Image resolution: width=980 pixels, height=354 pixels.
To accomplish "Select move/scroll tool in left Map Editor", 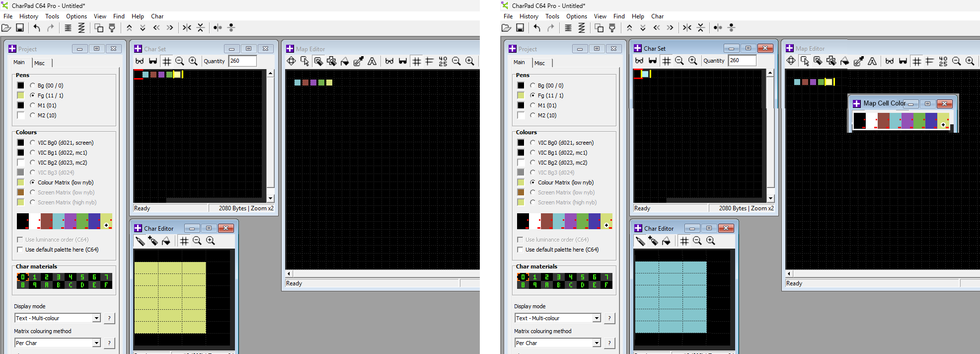I will coord(292,61).
